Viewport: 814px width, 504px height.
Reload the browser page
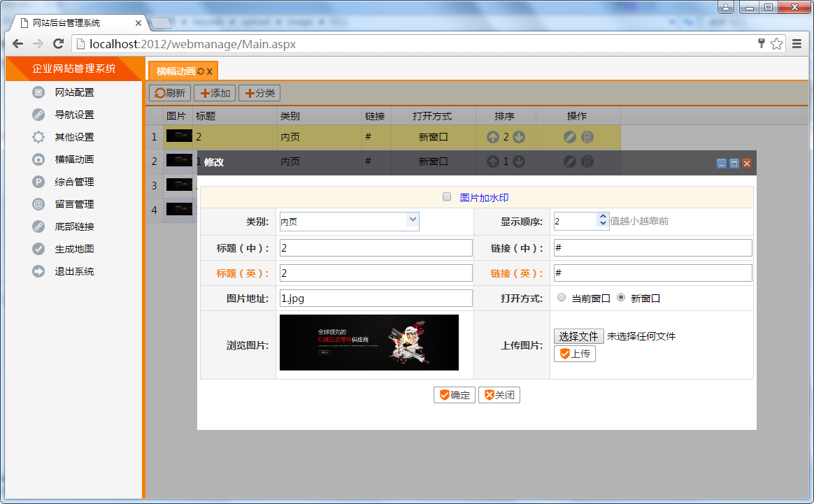tap(58, 44)
